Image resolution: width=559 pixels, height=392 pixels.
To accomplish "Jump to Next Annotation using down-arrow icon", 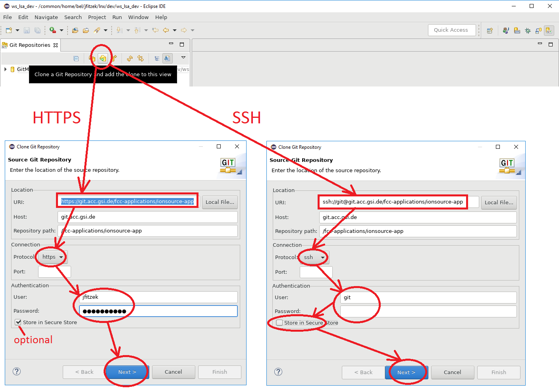I will [119, 30].
